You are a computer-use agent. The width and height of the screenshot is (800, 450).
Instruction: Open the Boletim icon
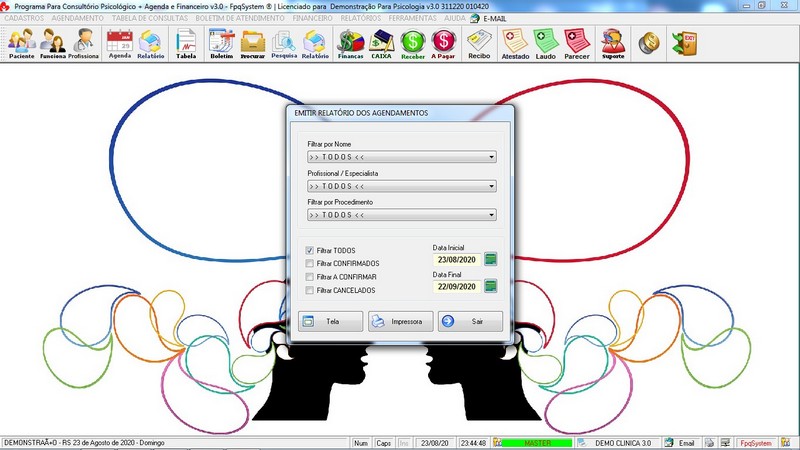click(221, 44)
